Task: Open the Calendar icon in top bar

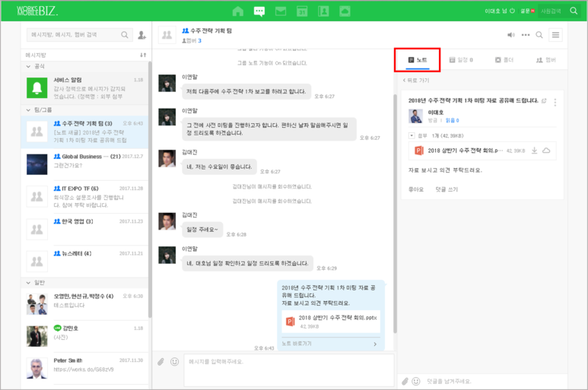Action: pos(302,11)
